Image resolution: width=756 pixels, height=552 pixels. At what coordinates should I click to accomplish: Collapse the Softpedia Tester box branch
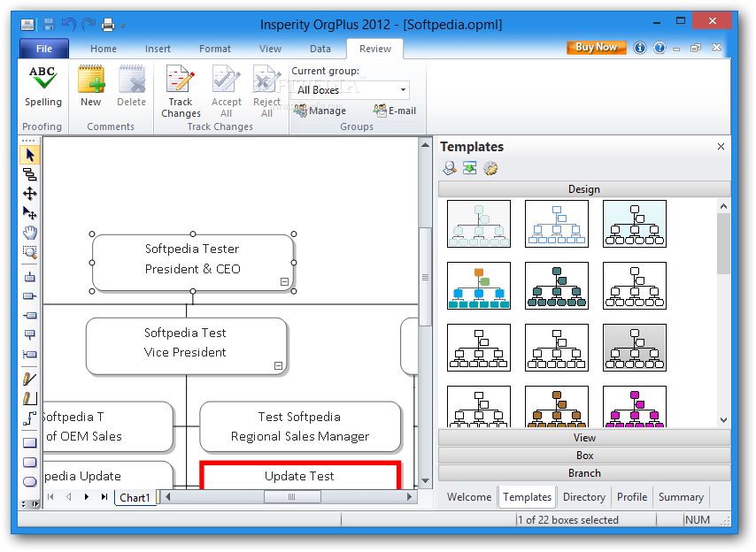pyautogui.click(x=284, y=282)
